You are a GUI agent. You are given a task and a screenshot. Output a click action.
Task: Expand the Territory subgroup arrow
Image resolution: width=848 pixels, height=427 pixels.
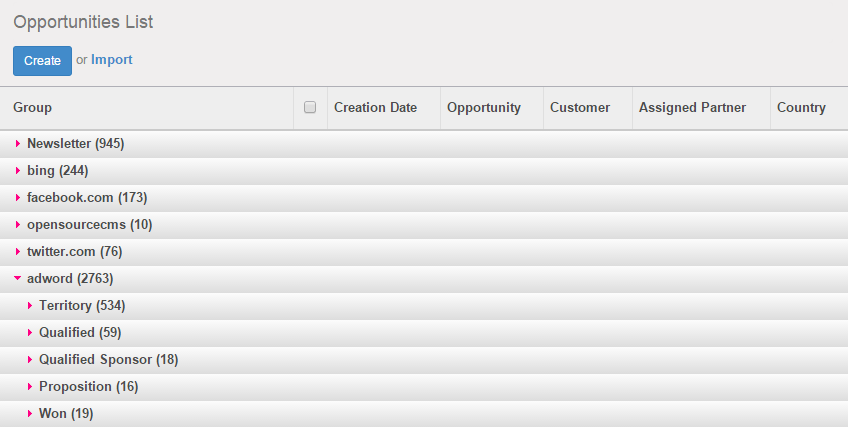pyautogui.click(x=30, y=306)
